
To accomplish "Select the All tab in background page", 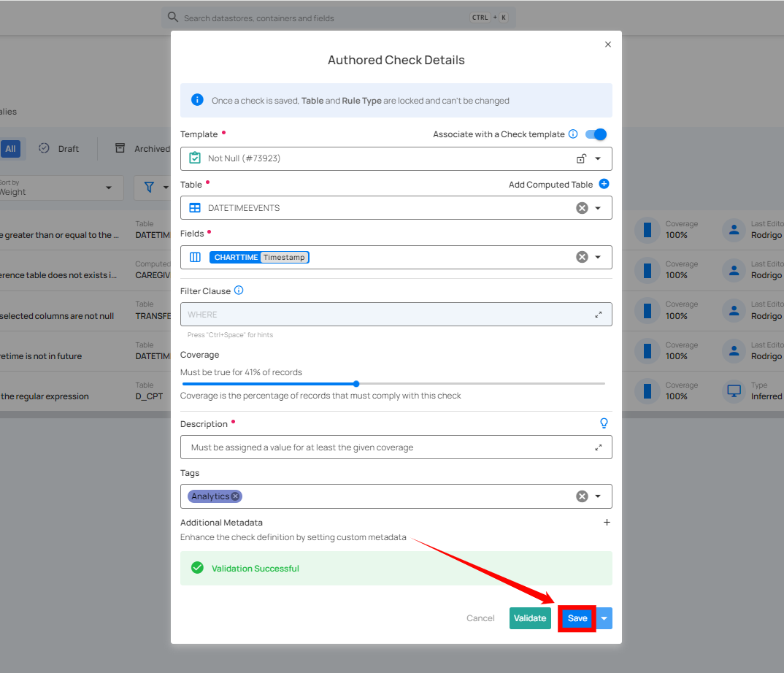I will pyautogui.click(x=10, y=148).
